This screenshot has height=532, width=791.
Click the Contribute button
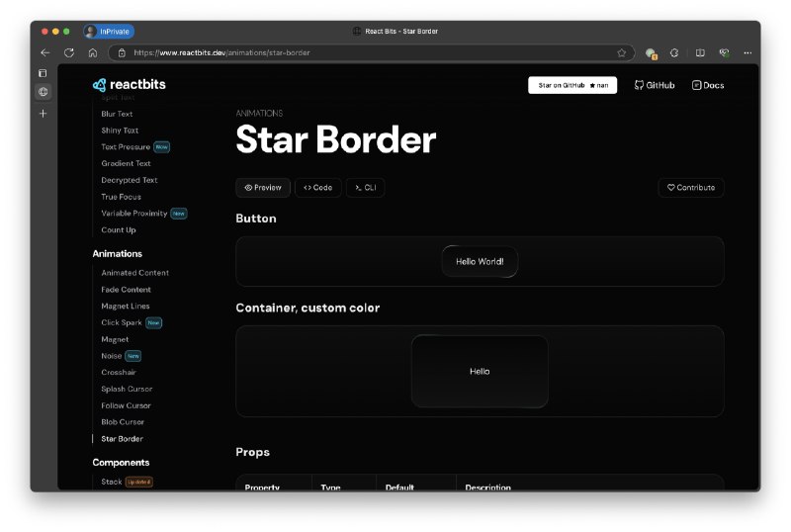coord(691,188)
